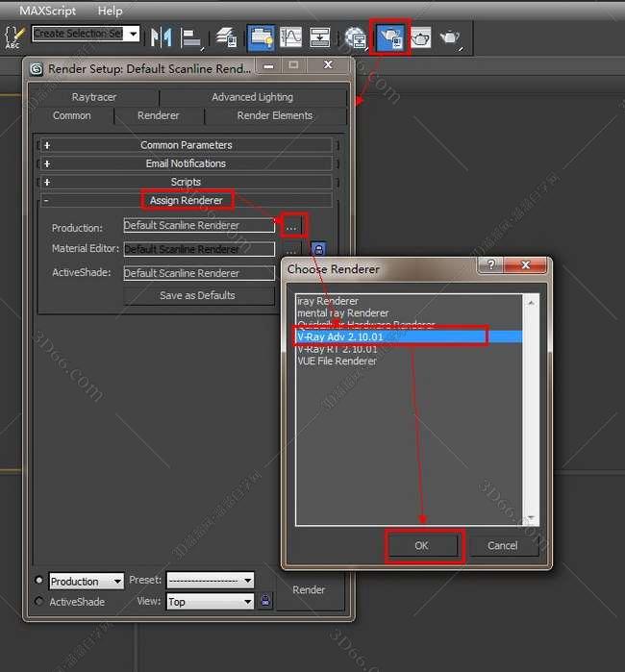Image resolution: width=625 pixels, height=672 pixels.
Task: Switch to the Common tab
Action: point(71,115)
